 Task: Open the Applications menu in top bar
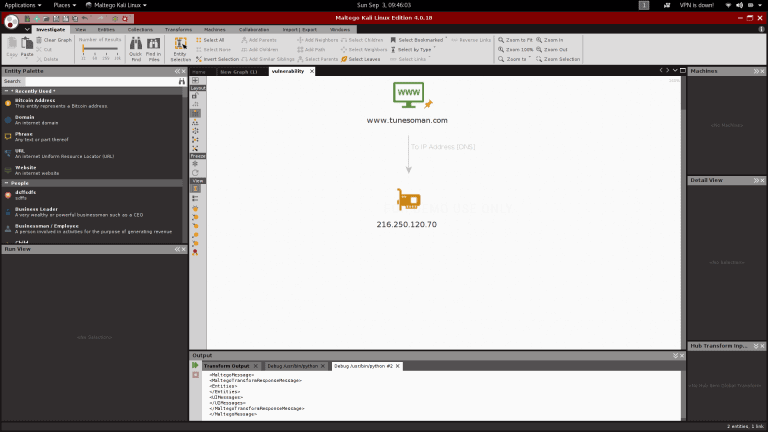23,5
